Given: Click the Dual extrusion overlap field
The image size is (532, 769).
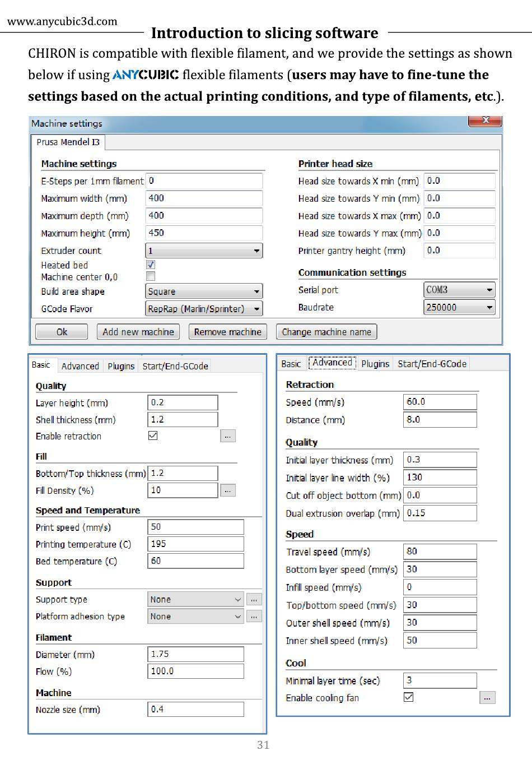Looking at the screenshot, I should (440, 513).
